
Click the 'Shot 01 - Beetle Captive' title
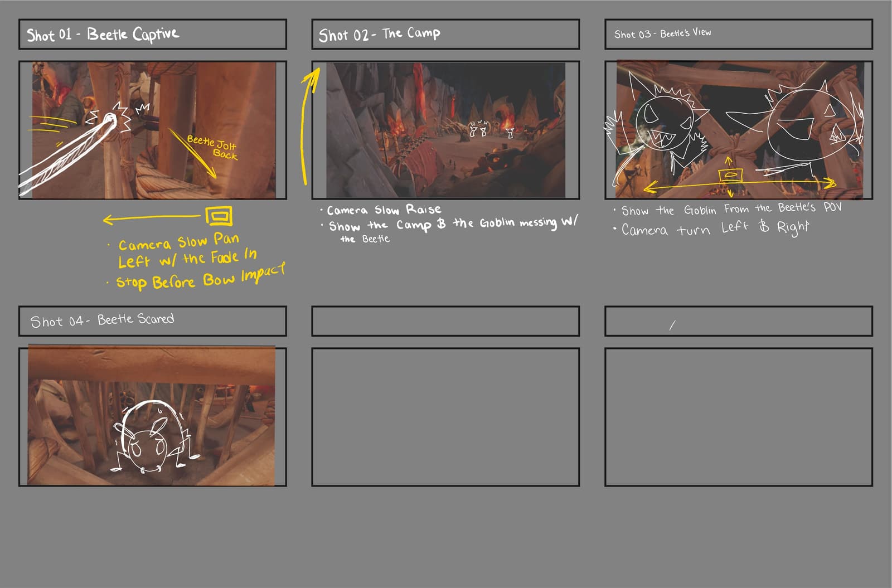click(103, 35)
